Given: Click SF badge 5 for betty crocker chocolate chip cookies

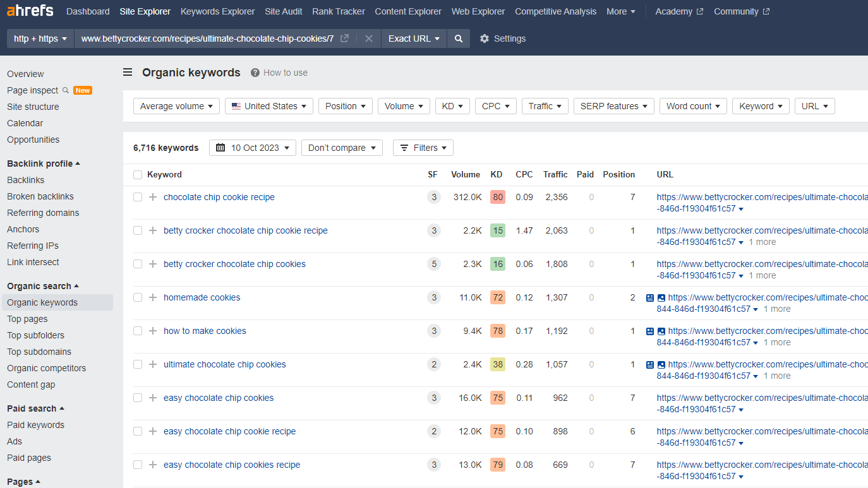Looking at the screenshot, I should tap(433, 264).
